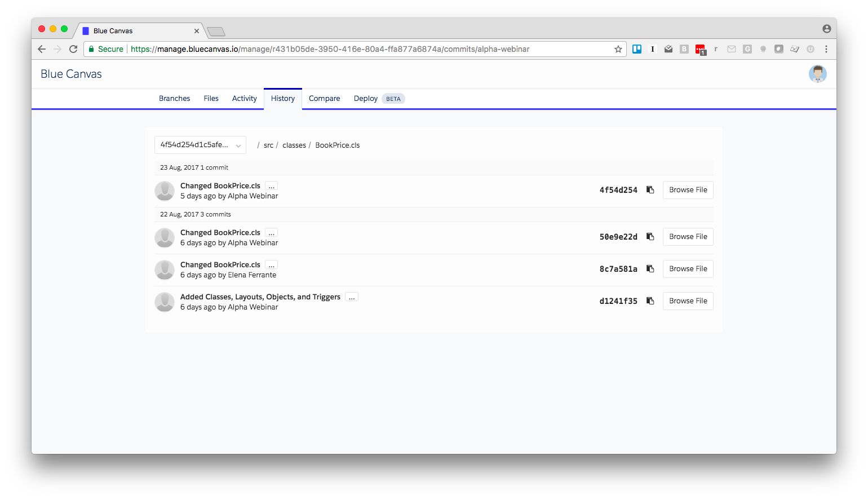Click the browser forward arrow
The image size is (868, 499).
[57, 49]
